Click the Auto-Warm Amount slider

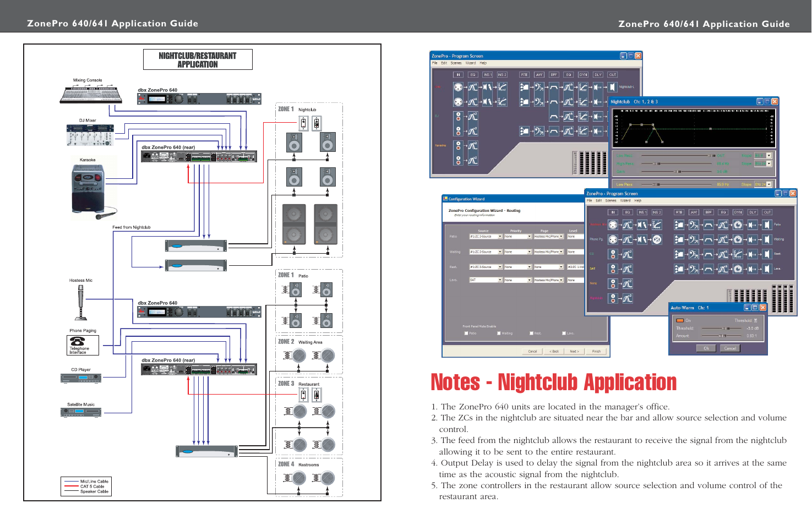pos(721,336)
